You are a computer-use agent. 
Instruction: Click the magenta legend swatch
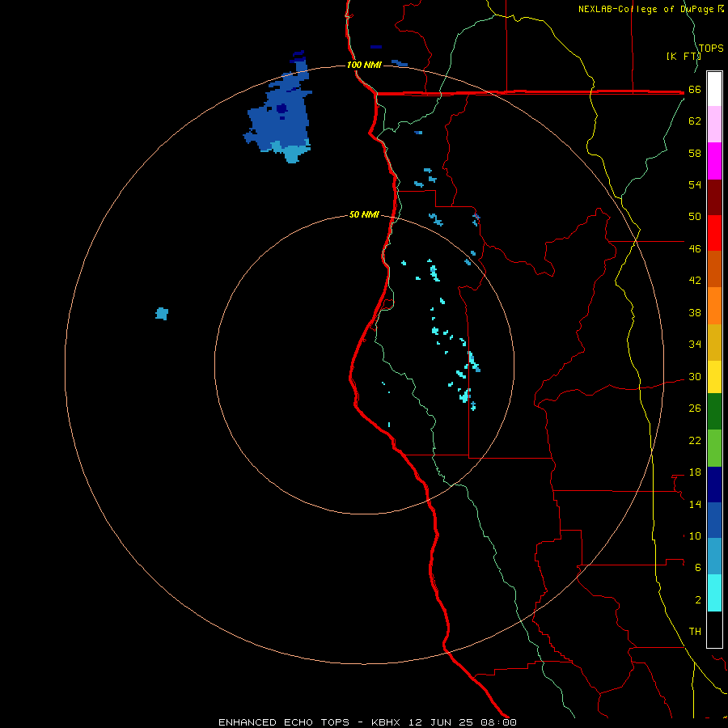click(714, 161)
